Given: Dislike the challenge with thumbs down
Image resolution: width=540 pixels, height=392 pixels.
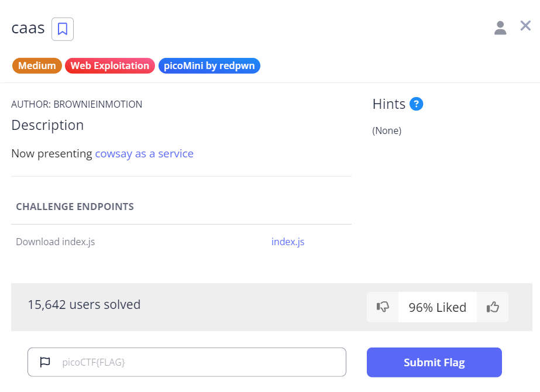Looking at the screenshot, I should point(383,307).
